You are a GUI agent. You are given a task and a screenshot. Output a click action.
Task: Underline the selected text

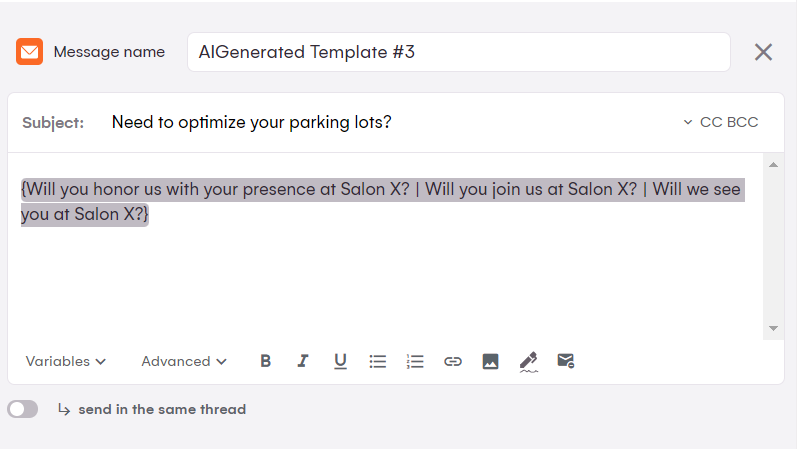point(340,361)
